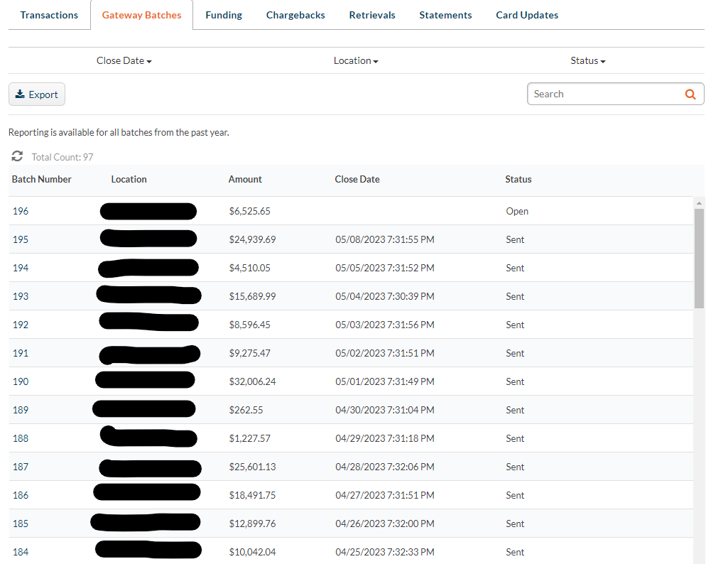Click the Export button
Viewport: 728px width, 564px height.
37,94
